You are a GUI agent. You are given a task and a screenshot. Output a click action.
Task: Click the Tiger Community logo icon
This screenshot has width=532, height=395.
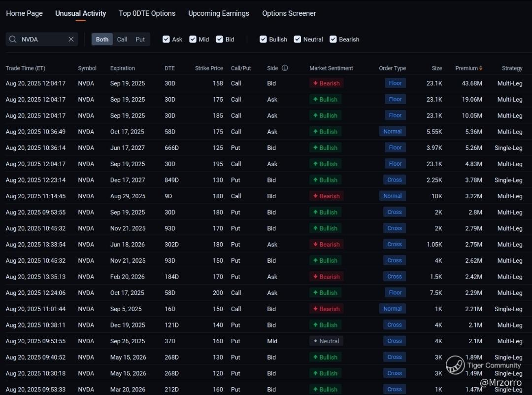coord(455,365)
